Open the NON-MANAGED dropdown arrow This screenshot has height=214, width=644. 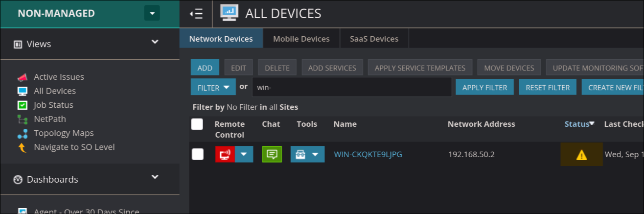(x=152, y=13)
